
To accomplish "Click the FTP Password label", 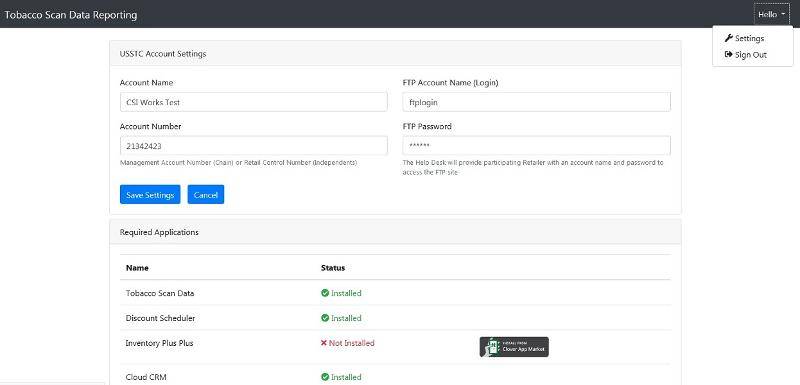I will click(427, 126).
